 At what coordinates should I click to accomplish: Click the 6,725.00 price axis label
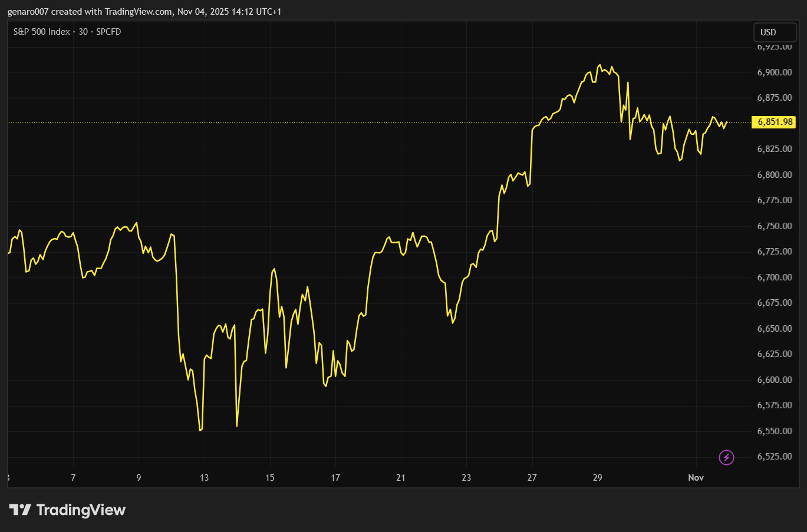tap(775, 252)
